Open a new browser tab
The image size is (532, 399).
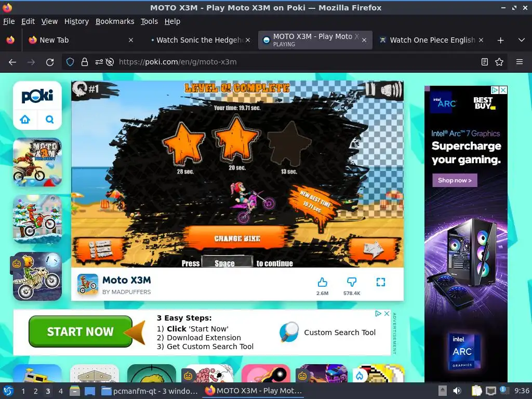point(500,41)
